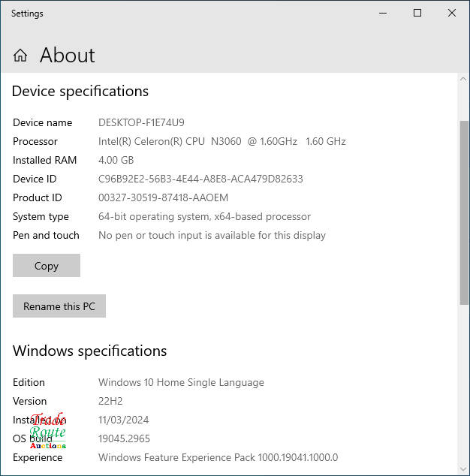Click the Intel Celeron processor value
The height and width of the screenshot is (476, 470).
(x=221, y=141)
